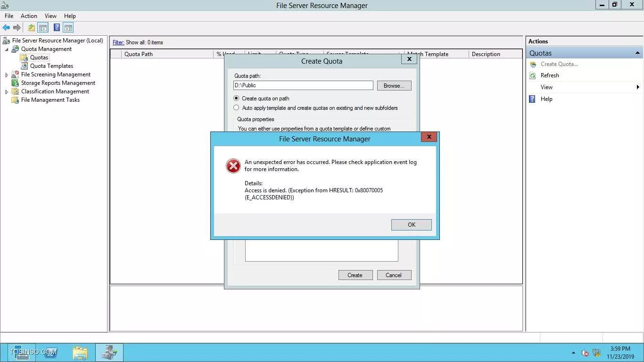Click the blue Help question mark toolbar icon
Image resolution: width=644 pixels, height=362 pixels.
[x=57, y=28]
